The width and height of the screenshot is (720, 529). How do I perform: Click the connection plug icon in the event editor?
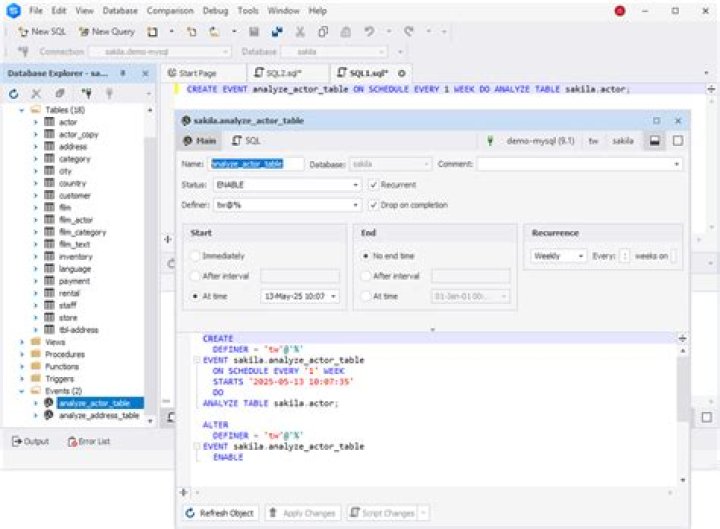[490, 141]
